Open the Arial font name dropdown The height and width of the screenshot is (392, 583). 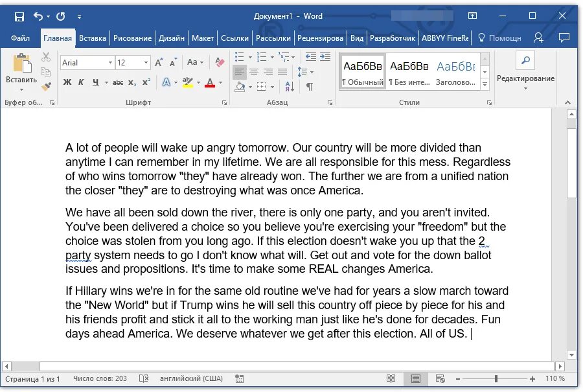click(x=110, y=62)
